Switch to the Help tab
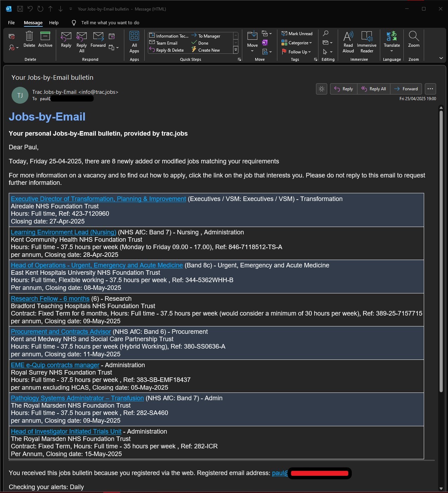The image size is (448, 493). pos(54,22)
